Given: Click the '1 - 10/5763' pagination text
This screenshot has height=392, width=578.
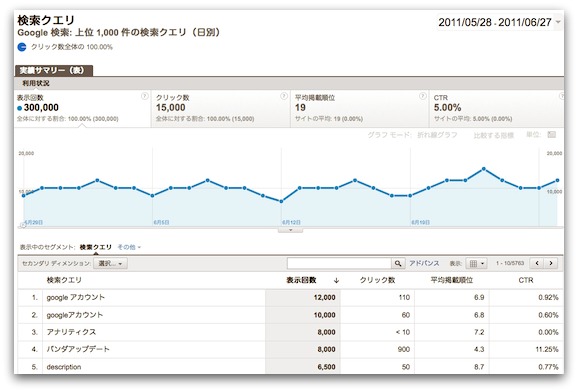Looking at the screenshot, I should [x=510, y=263].
